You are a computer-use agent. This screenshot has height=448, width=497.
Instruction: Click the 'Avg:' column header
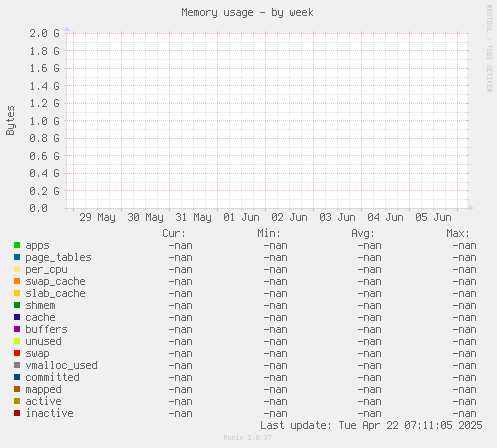point(363,234)
